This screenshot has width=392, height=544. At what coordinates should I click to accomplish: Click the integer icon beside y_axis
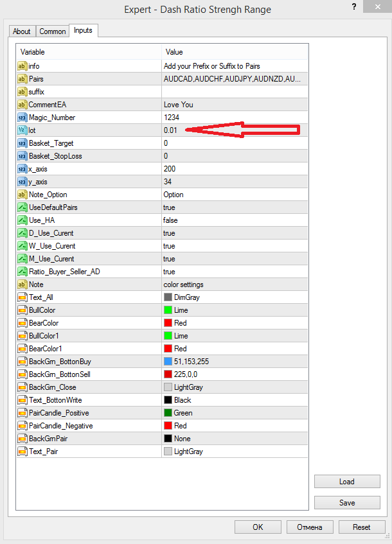tap(22, 182)
